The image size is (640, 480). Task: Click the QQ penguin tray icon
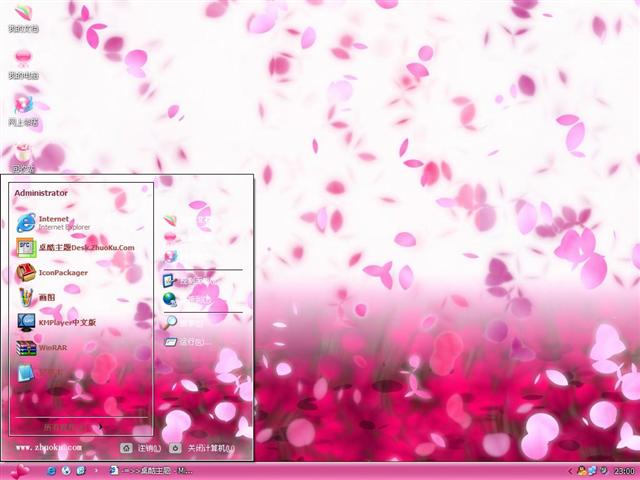pyautogui.click(x=581, y=471)
